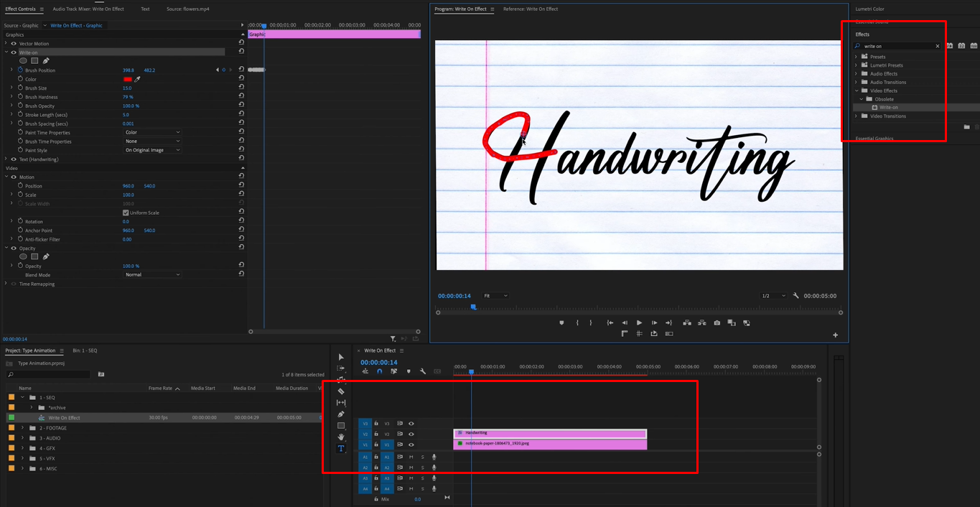Toggle Snap in timeline
The image size is (980, 507).
(380, 371)
